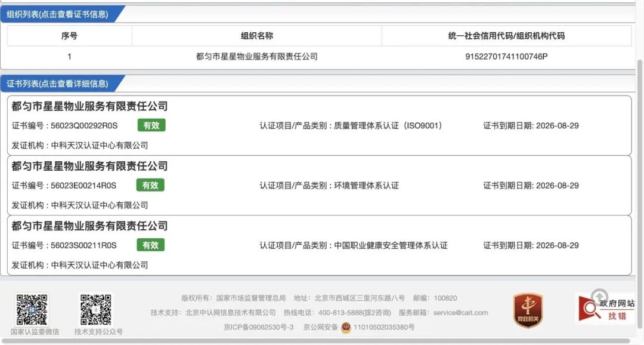
Task: Open the 京公网安备 11010502035380号 link
Action: 358,327
